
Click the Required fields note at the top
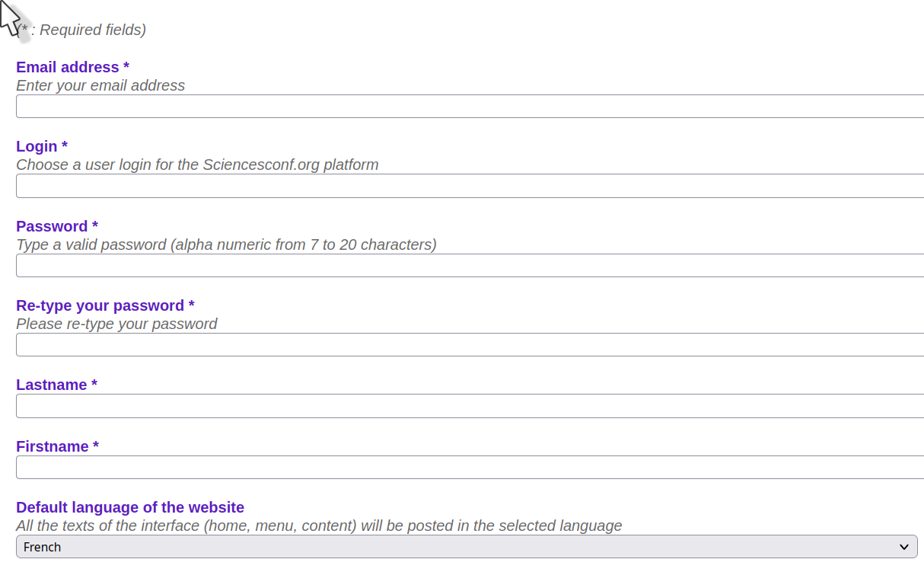[84, 30]
